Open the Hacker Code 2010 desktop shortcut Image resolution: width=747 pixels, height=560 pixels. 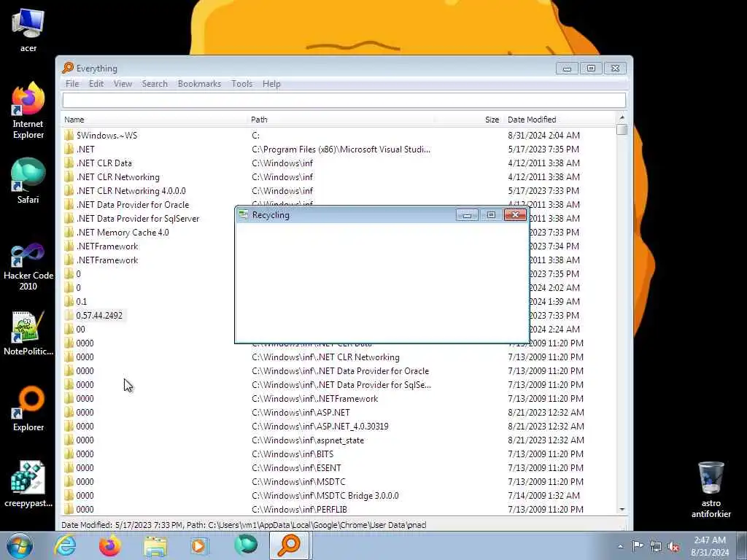pos(28,267)
